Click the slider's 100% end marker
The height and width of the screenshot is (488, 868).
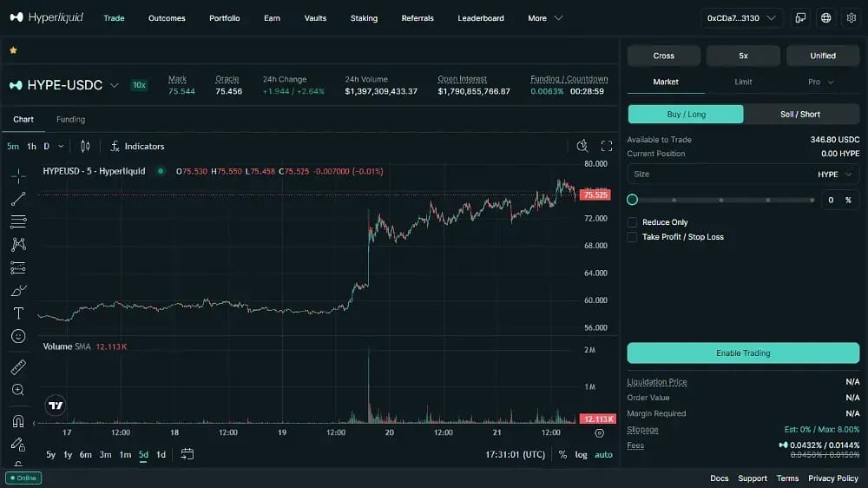[812, 200]
